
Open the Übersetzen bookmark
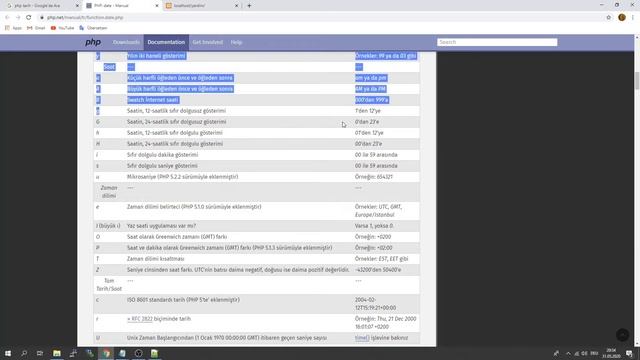[93, 28]
